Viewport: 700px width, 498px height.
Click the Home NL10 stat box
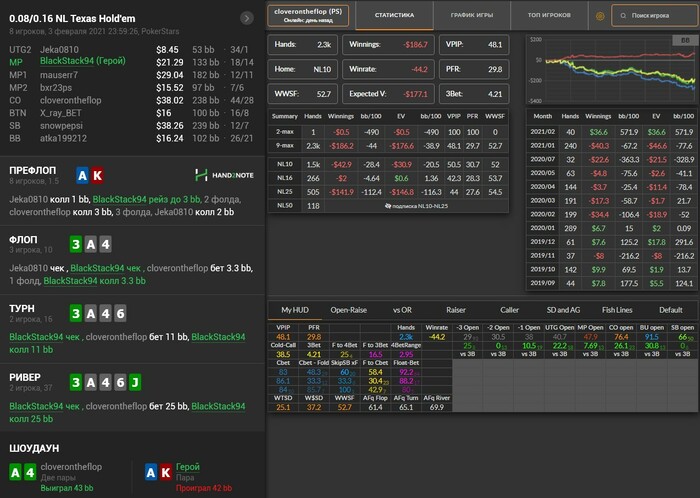click(303, 69)
